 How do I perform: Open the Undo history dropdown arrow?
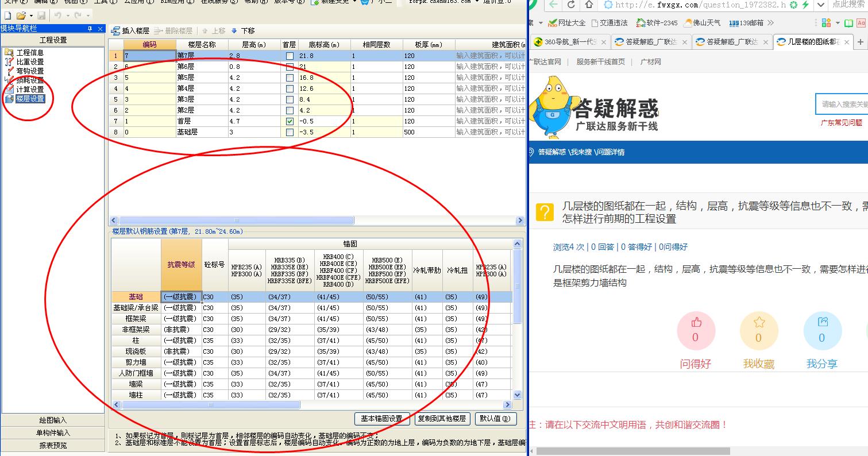pyautogui.click(x=67, y=16)
